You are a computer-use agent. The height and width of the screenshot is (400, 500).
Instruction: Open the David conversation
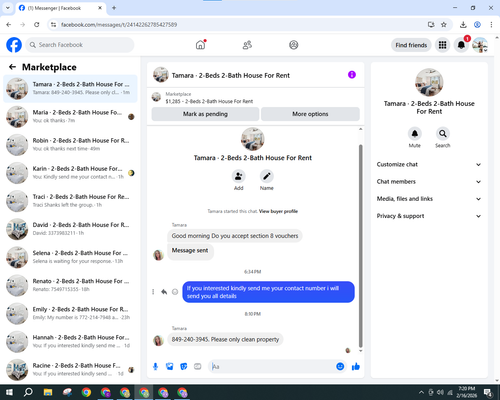[70, 229]
